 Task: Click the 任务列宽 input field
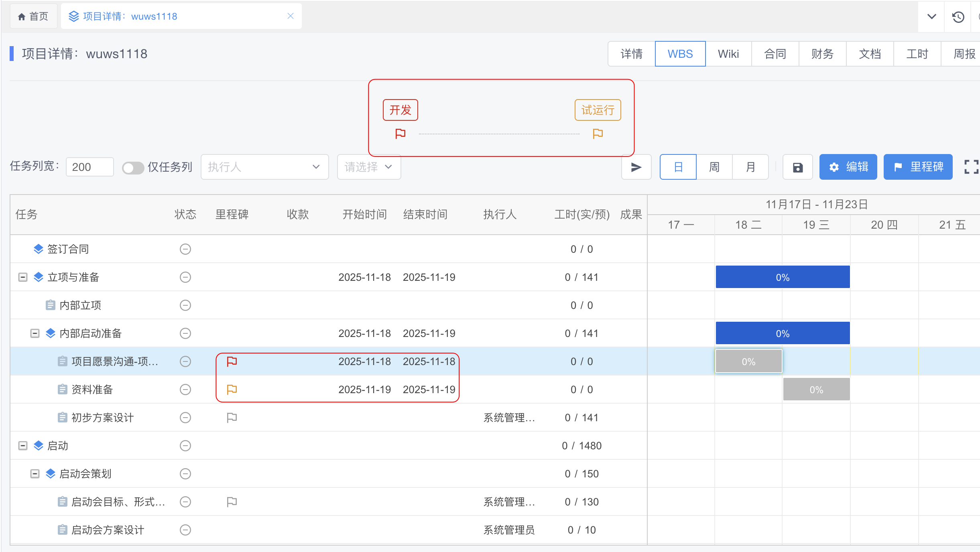pos(89,167)
